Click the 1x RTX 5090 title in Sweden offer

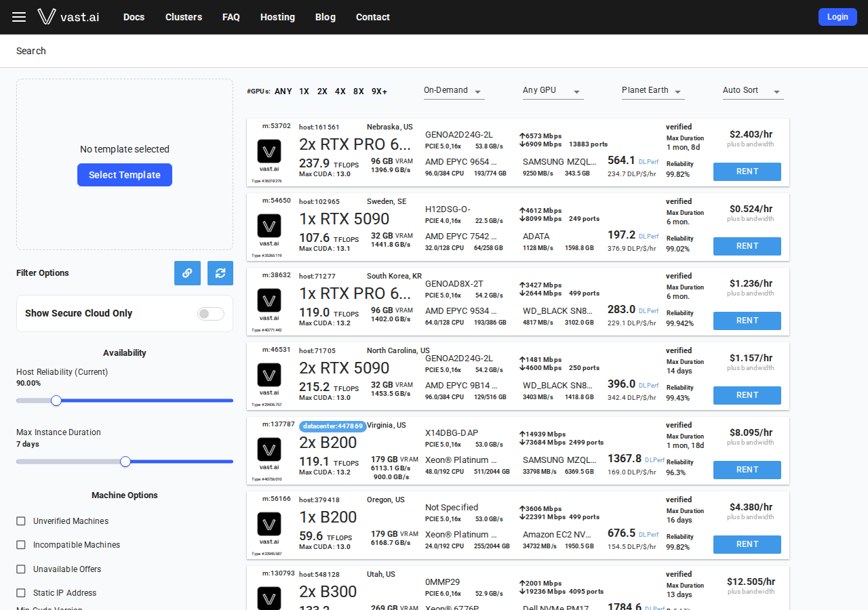tap(344, 219)
